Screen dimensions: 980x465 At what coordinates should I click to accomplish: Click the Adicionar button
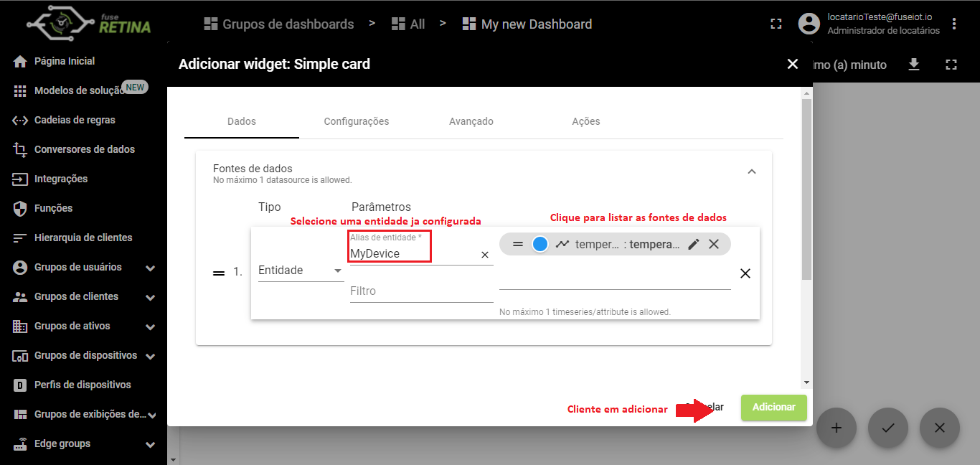[774, 407]
